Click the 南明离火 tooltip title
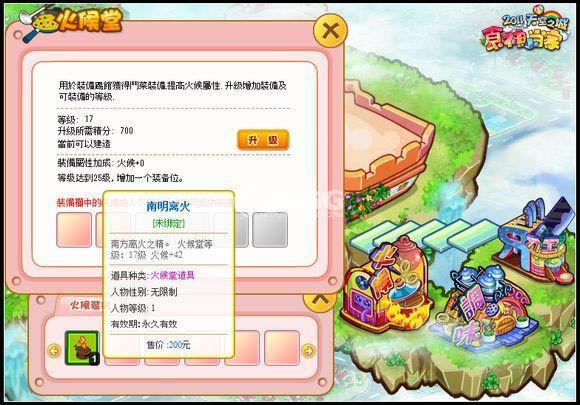 click(x=168, y=206)
